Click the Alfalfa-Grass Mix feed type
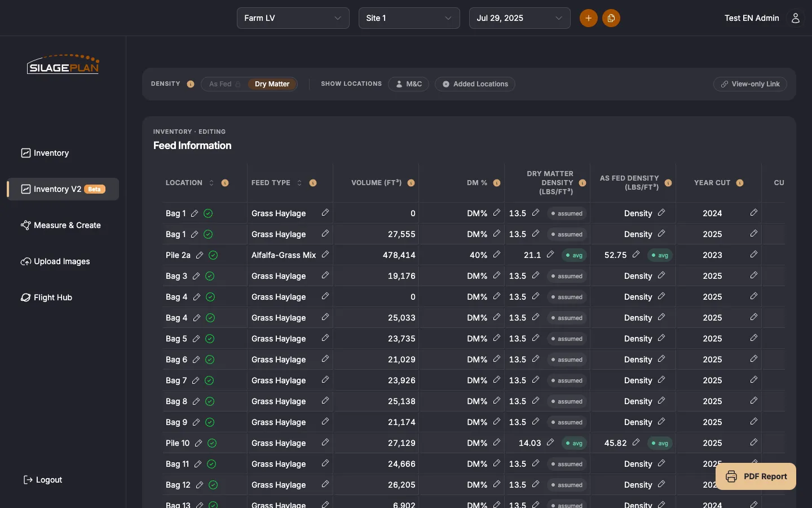 pos(284,255)
